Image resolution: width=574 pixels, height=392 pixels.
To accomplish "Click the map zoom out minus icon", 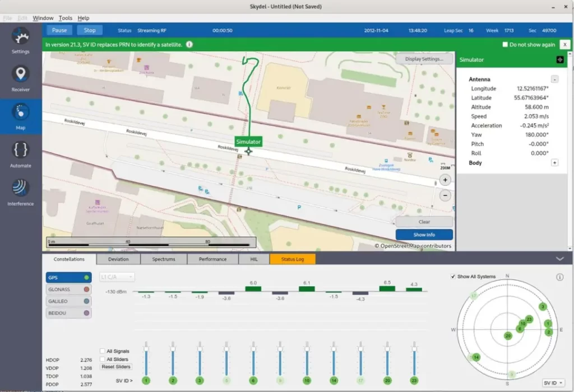I will [x=445, y=195].
